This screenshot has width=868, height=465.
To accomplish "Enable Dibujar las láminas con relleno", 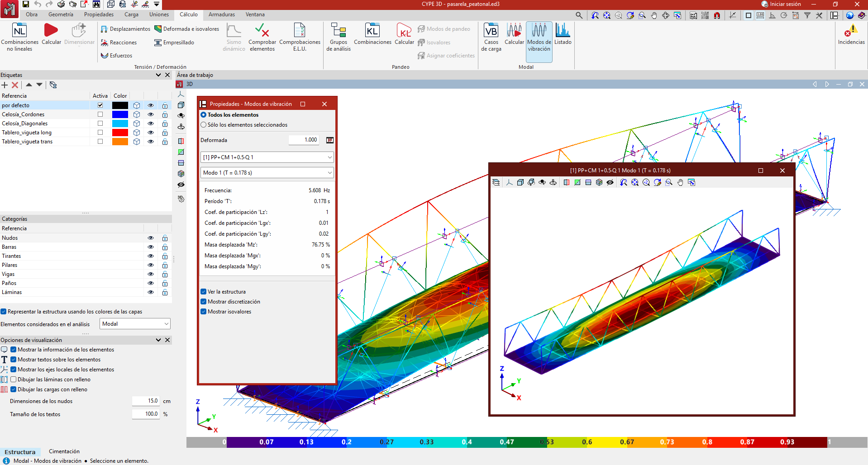I will tap(14, 380).
